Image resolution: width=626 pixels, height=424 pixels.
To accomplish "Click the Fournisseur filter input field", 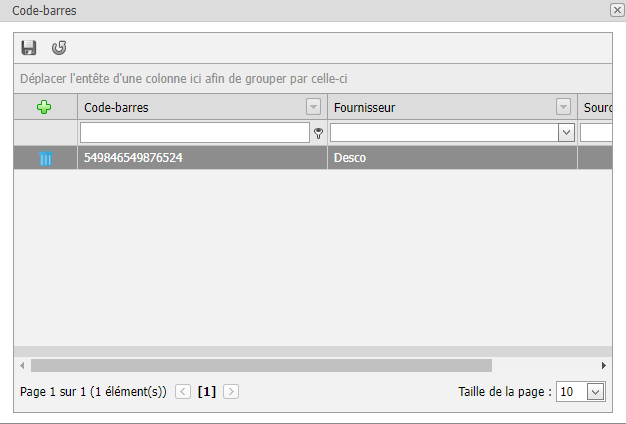I will [x=444, y=133].
